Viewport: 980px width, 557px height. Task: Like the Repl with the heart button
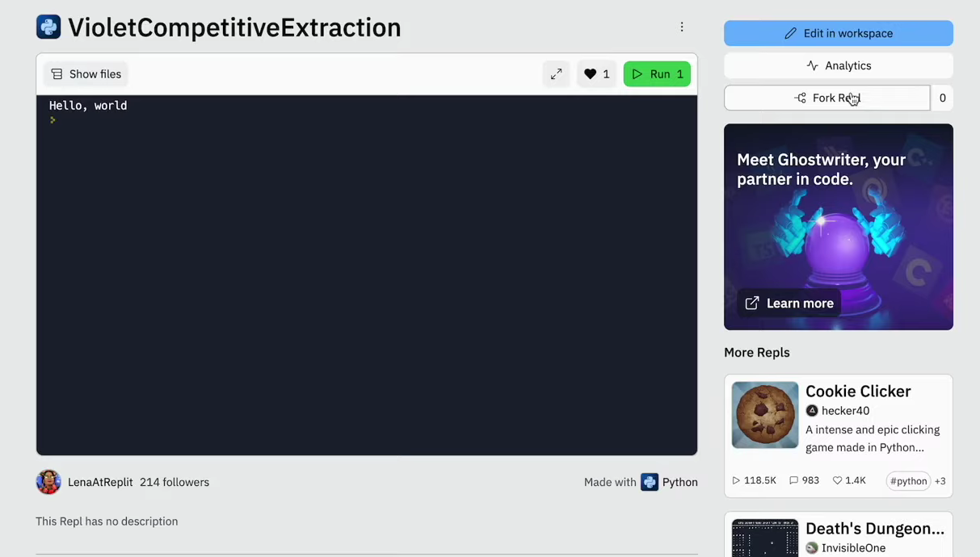coord(596,74)
